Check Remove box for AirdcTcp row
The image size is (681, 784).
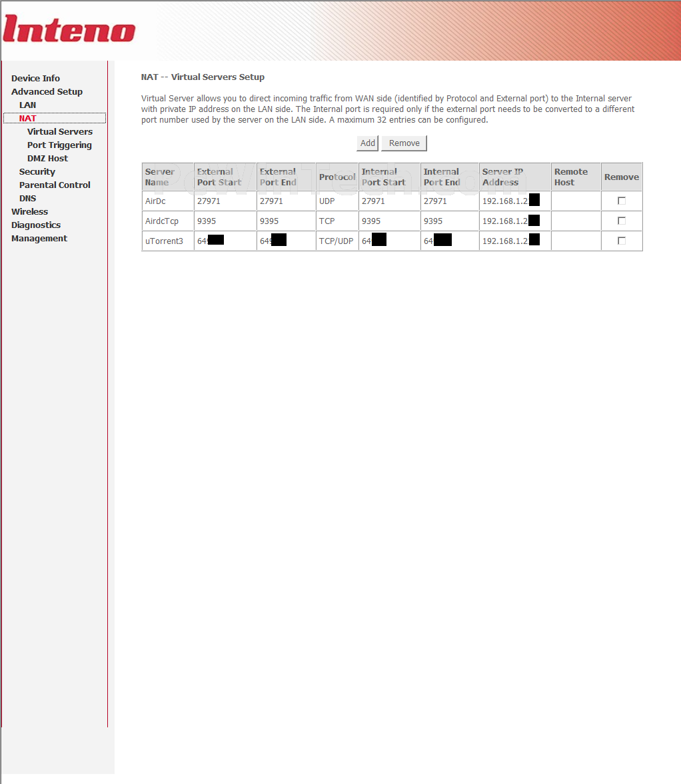tap(622, 221)
